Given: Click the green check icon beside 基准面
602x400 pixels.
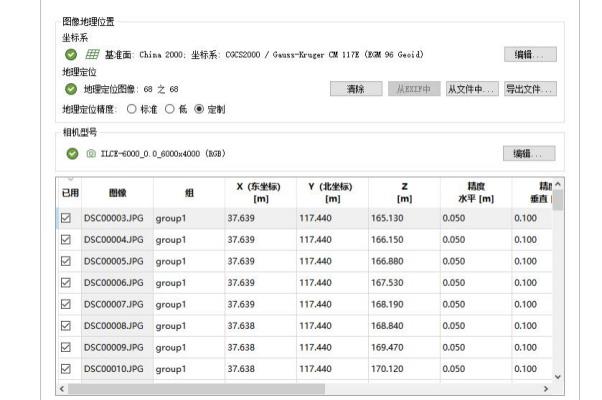Looking at the screenshot, I should (x=72, y=54).
